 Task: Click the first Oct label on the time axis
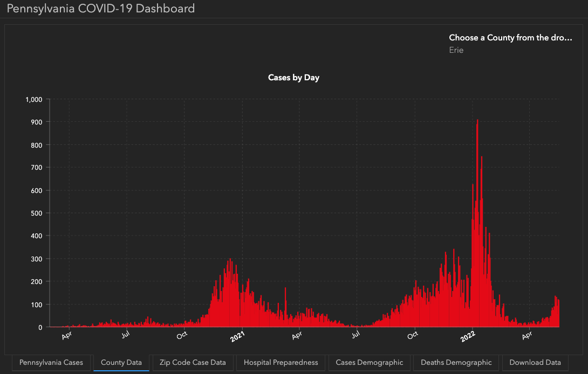point(182,336)
